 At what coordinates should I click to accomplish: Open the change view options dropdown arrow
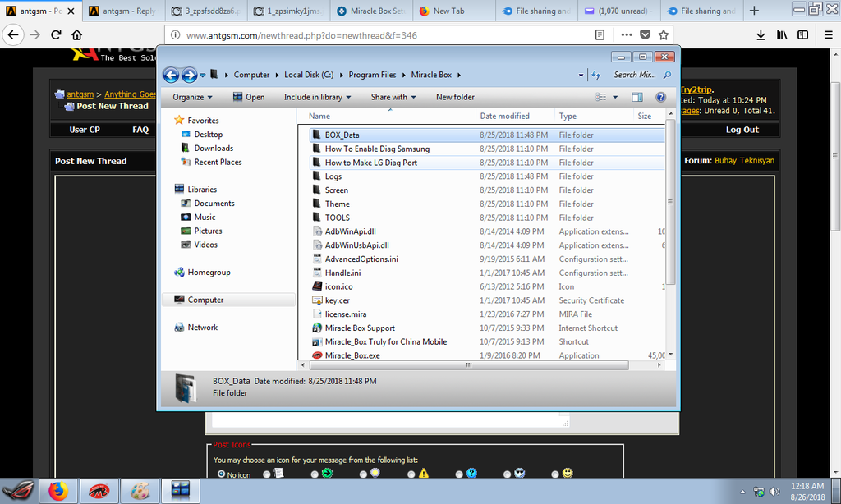(x=614, y=97)
